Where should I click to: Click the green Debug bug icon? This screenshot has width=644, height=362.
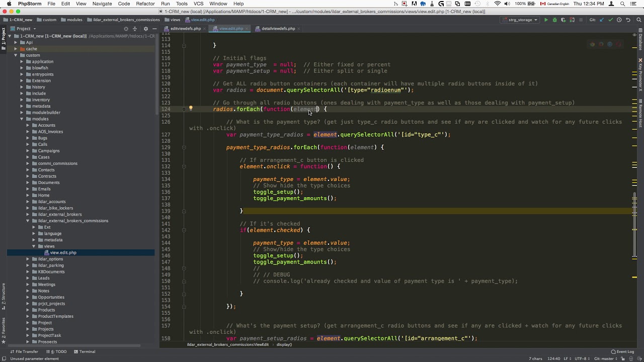(554, 20)
